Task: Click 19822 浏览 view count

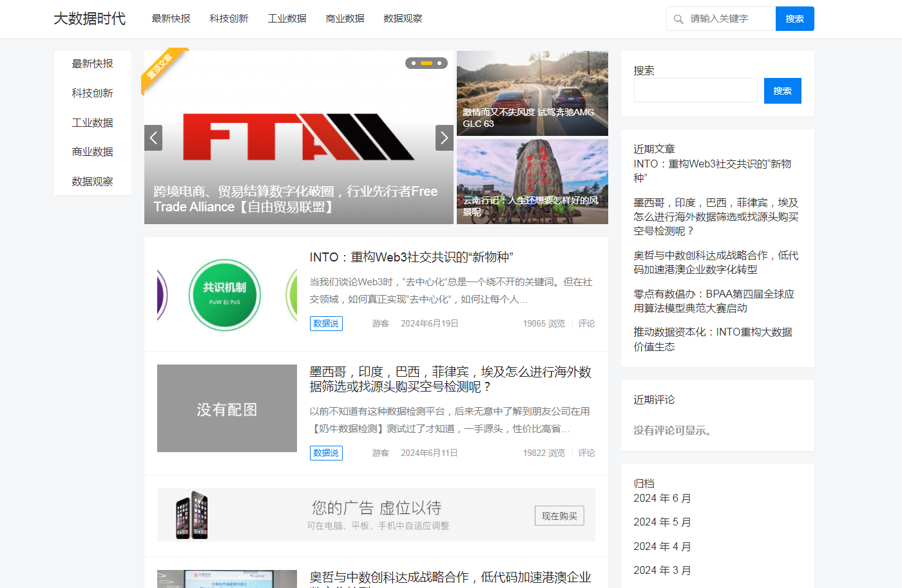Action: point(544,453)
